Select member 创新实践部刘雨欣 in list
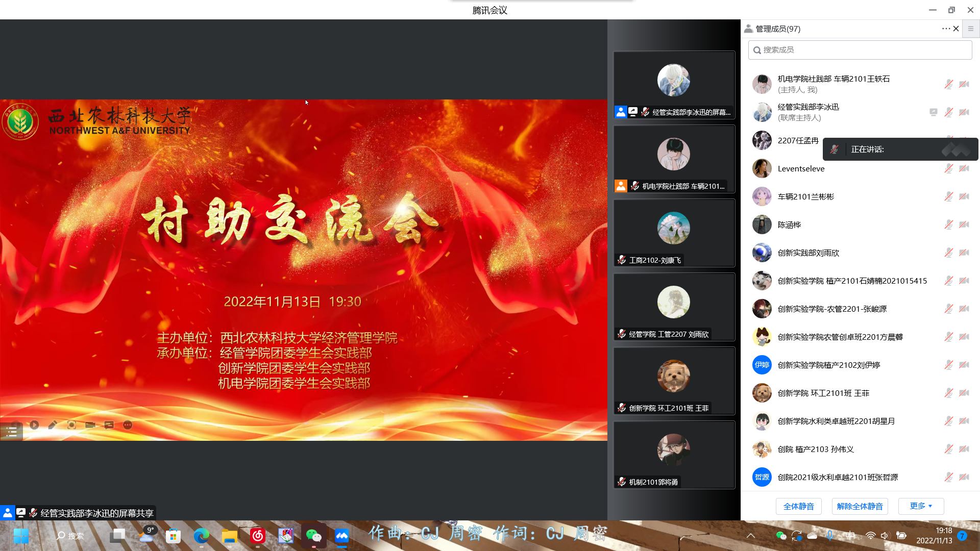 tap(808, 253)
